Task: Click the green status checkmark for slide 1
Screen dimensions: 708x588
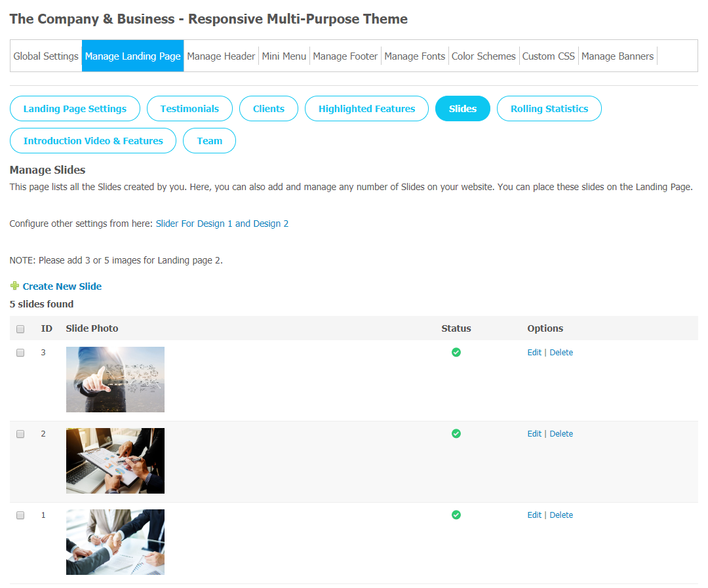Action: point(456,515)
